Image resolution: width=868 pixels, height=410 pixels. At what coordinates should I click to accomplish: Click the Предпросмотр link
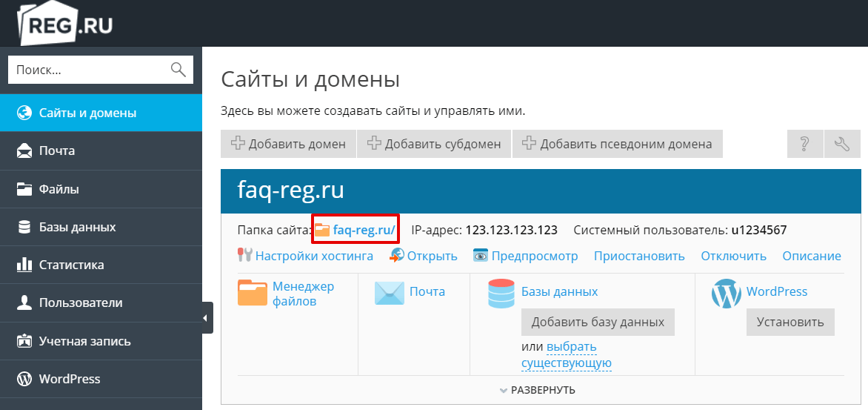pos(535,256)
